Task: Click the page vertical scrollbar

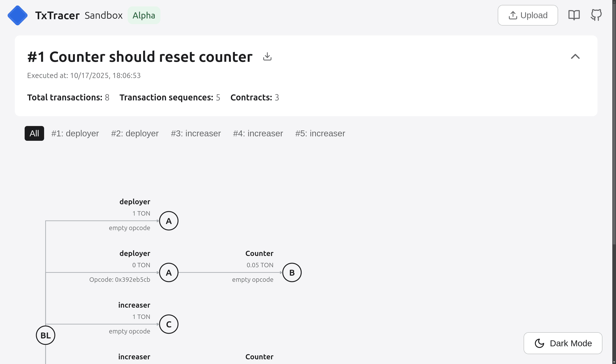Action: (x=614, y=123)
